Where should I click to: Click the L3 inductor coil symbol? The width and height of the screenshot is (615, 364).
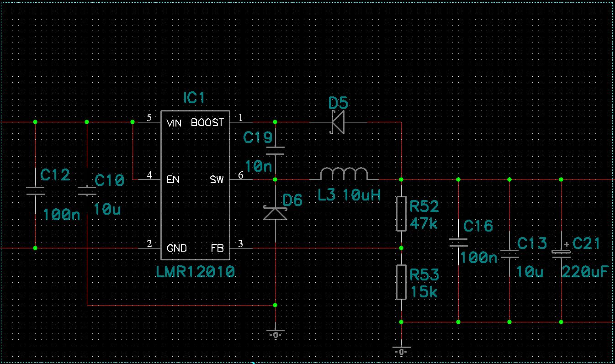[344, 174]
